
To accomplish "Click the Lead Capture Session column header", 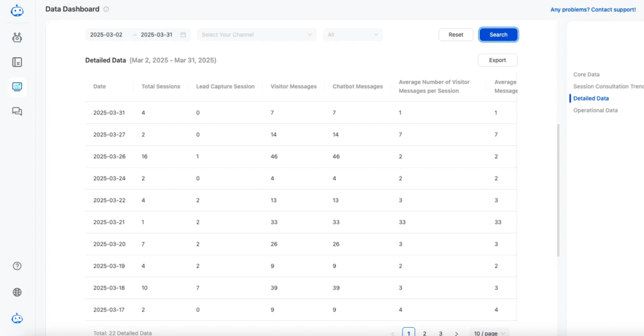I will [x=225, y=87].
